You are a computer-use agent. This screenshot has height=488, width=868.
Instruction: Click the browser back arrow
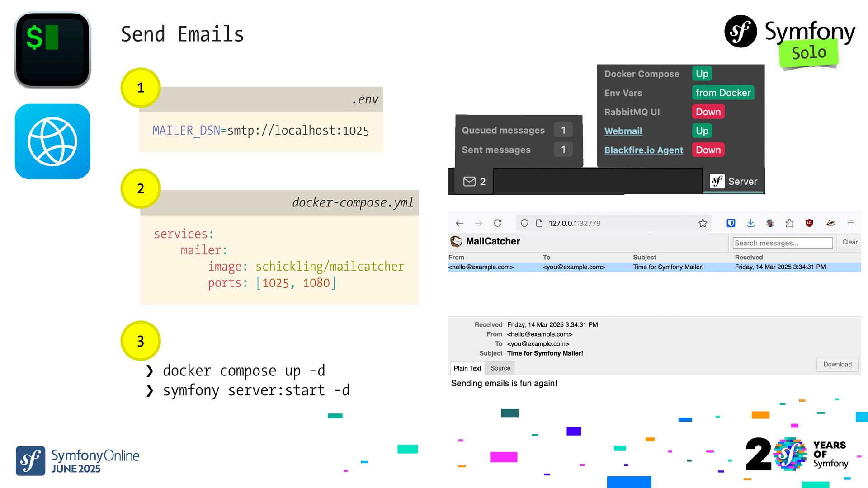tap(459, 223)
